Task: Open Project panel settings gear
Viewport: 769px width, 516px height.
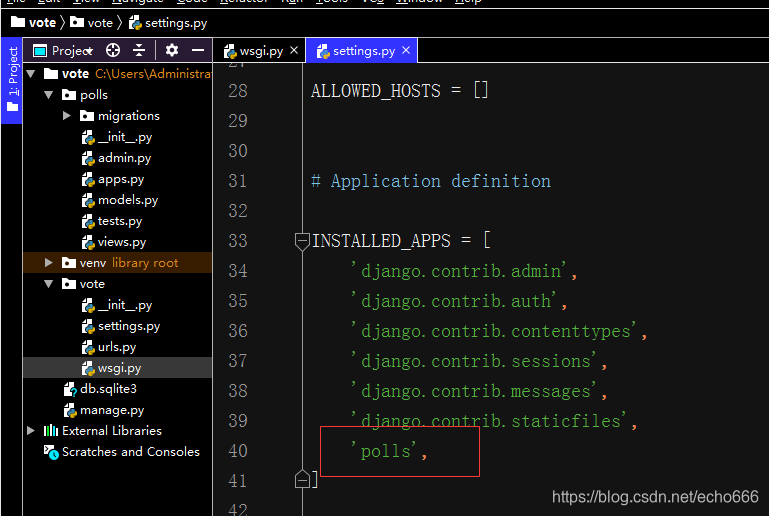Action: pyautogui.click(x=172, y=50)
